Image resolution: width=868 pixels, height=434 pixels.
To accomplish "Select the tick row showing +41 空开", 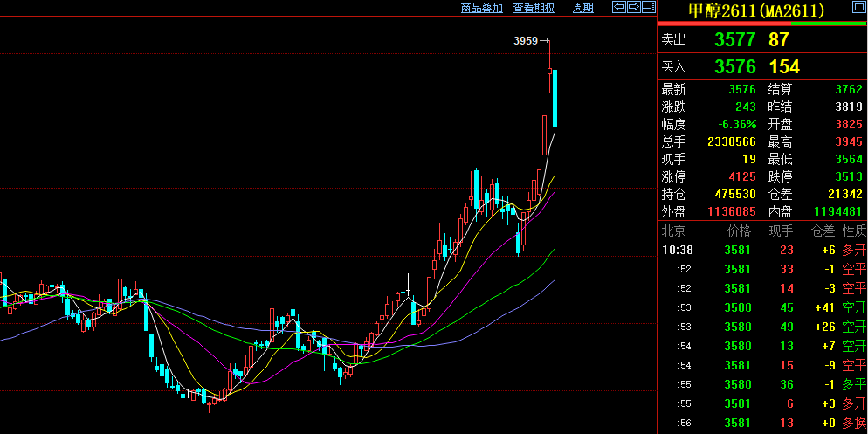I will point(763,307).
